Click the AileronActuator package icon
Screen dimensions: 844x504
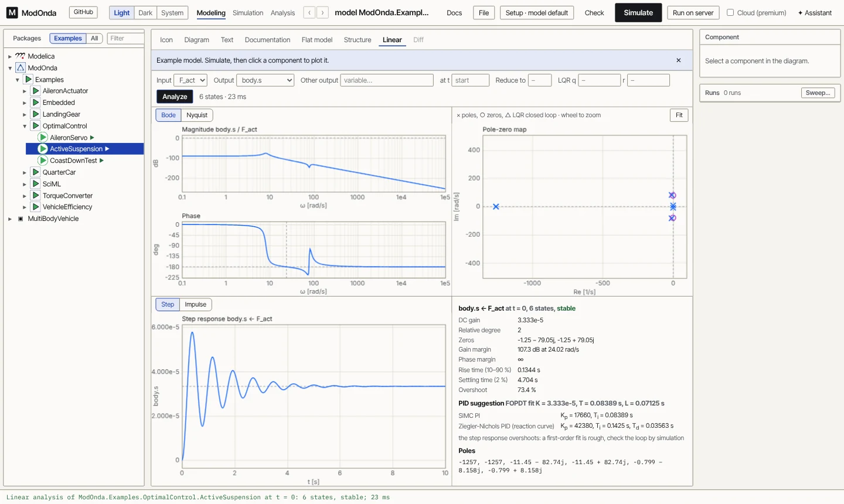point(36,91)
